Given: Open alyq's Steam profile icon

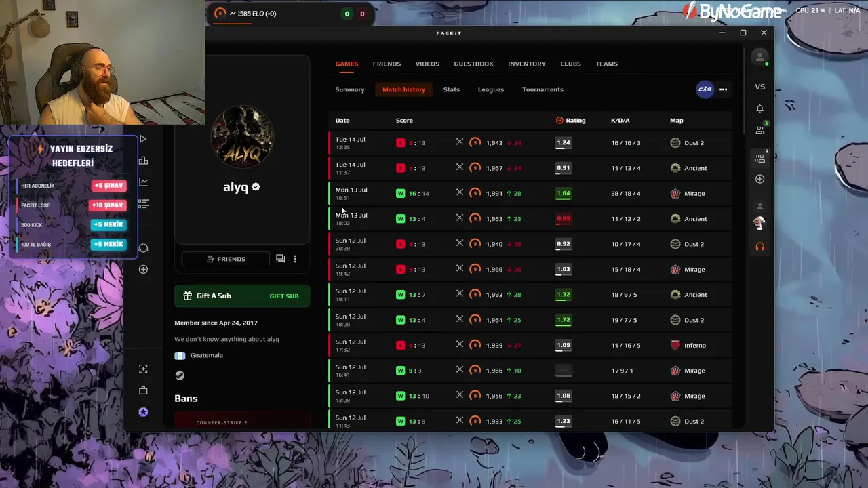Looking at the screenshot, I should pyautogui.click(x=180, y=375).
